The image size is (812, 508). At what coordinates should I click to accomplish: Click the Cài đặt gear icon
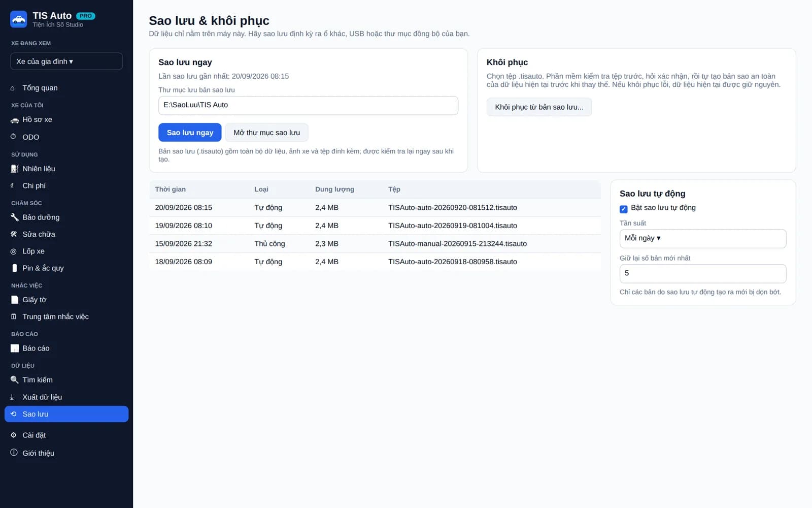tap(14, 435)
